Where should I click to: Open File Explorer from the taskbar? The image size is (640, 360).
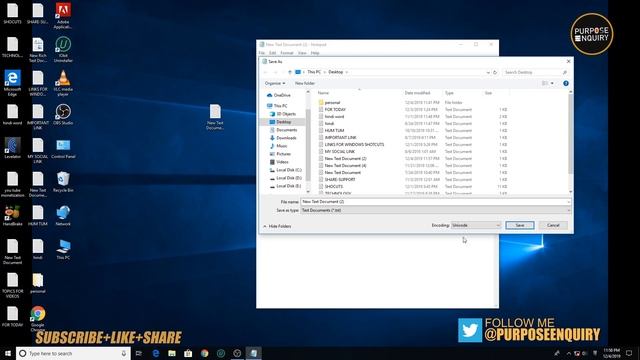point(172,353)
